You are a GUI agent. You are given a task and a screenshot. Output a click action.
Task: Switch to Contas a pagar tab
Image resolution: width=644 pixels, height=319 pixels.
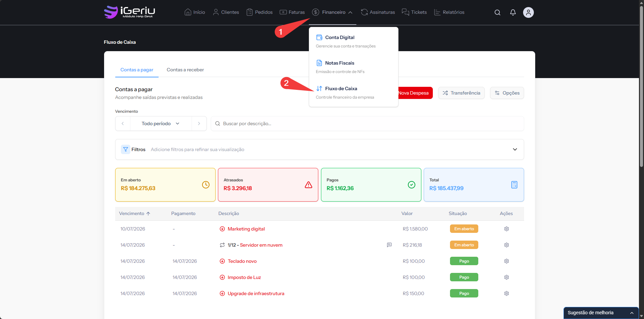(137, 70)
